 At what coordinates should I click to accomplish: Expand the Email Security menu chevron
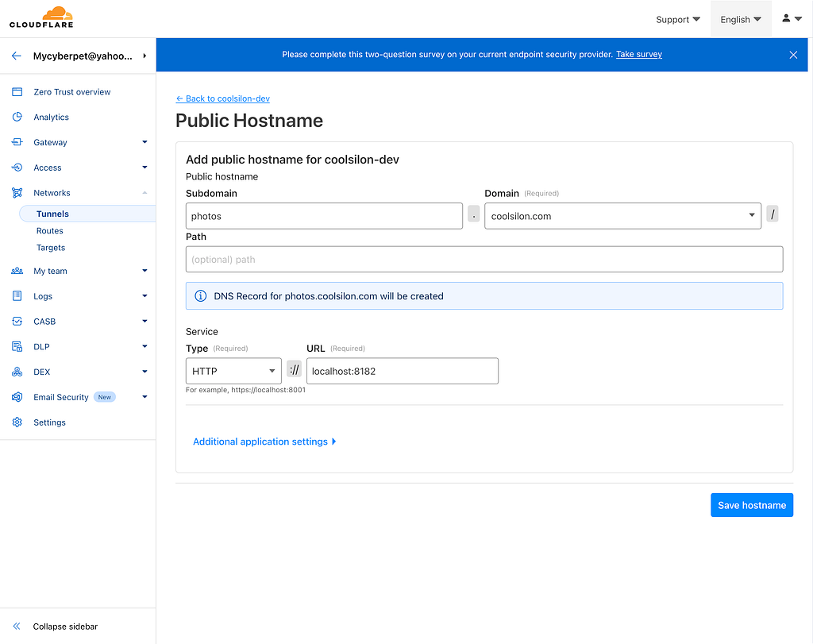[144, 397]
